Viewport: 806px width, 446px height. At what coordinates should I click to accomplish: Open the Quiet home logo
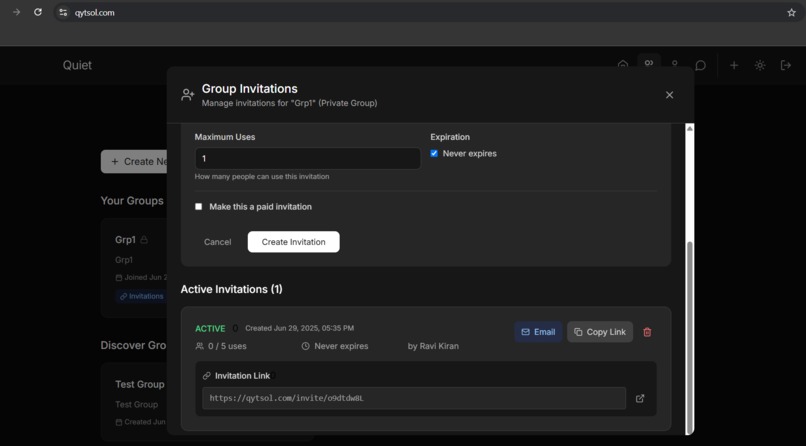pyautogui.click(x=77, y=65)
